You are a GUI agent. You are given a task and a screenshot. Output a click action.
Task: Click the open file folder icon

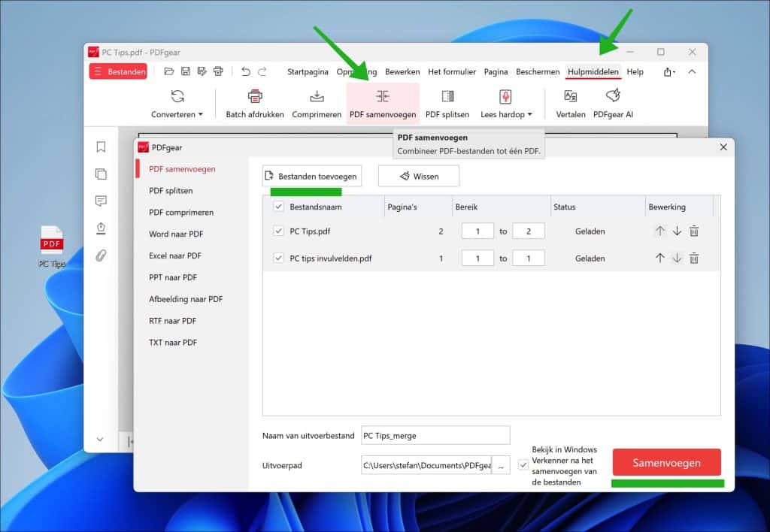tap(169, 71)
